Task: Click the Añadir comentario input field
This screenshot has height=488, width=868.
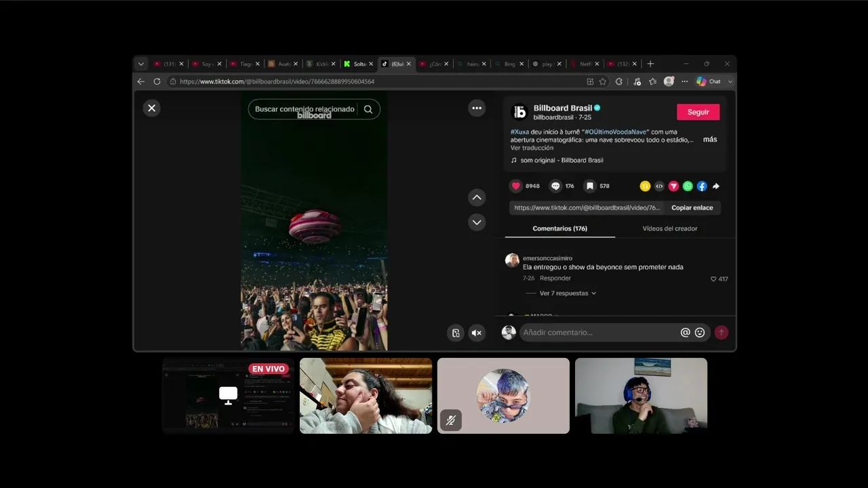Action: (600, 332)
